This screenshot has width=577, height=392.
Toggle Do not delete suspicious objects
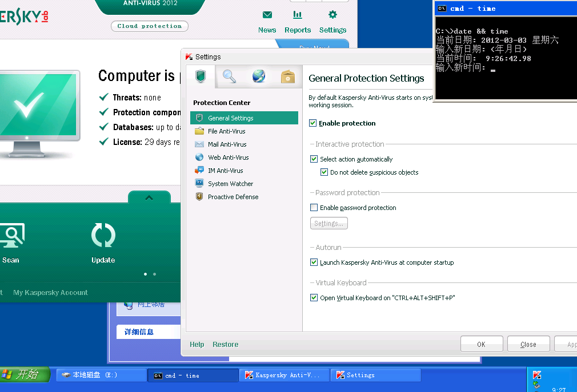324,172
